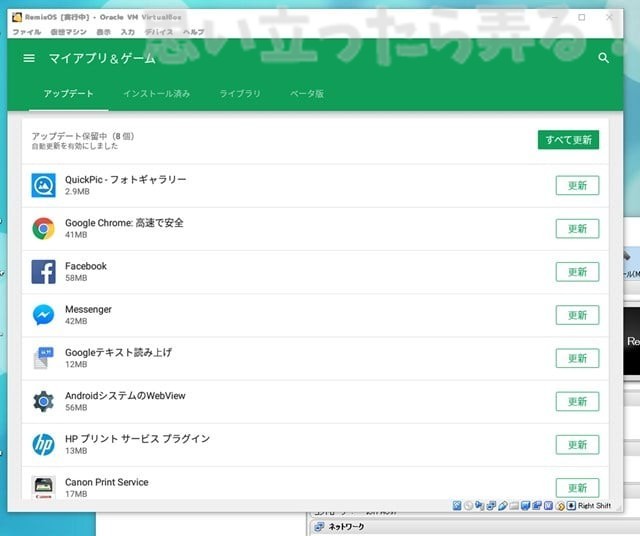The height and width of the screenshot is (536, 640).
Task: Click the VirtualBox optical disc status icon
Action: 468,506
